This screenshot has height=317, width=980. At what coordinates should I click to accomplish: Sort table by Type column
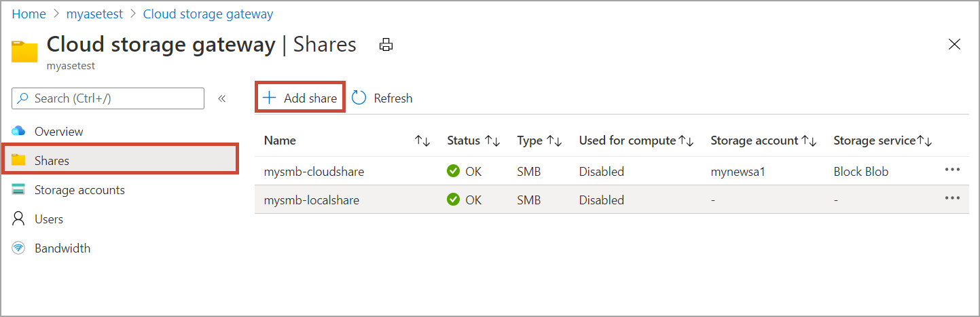pyautogui.click(x=554, y=141)
